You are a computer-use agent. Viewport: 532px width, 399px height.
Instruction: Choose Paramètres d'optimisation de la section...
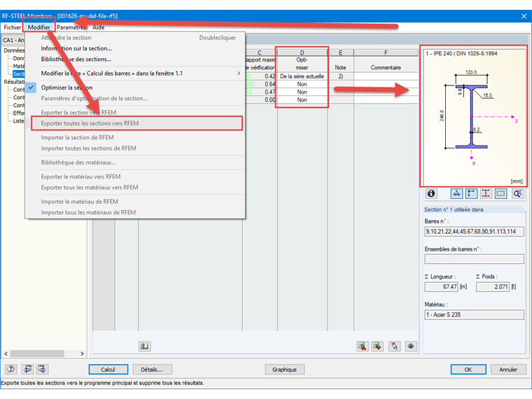[x=94, y=99]
